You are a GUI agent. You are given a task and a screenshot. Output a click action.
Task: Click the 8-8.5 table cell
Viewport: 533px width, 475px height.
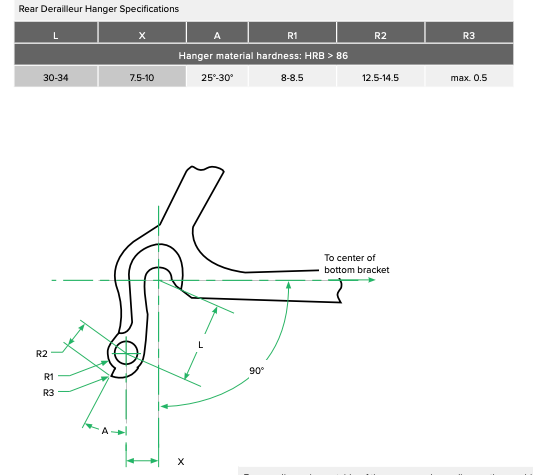[292, 77]
